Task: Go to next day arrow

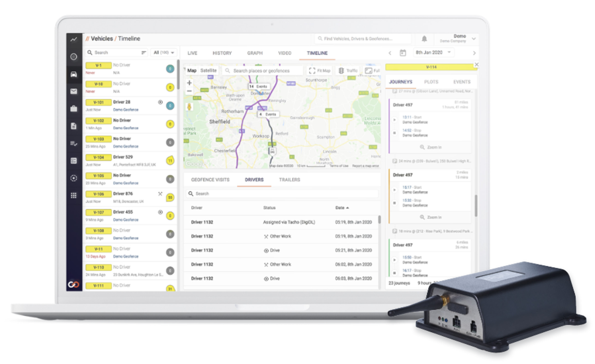Action: coord(474,53)
